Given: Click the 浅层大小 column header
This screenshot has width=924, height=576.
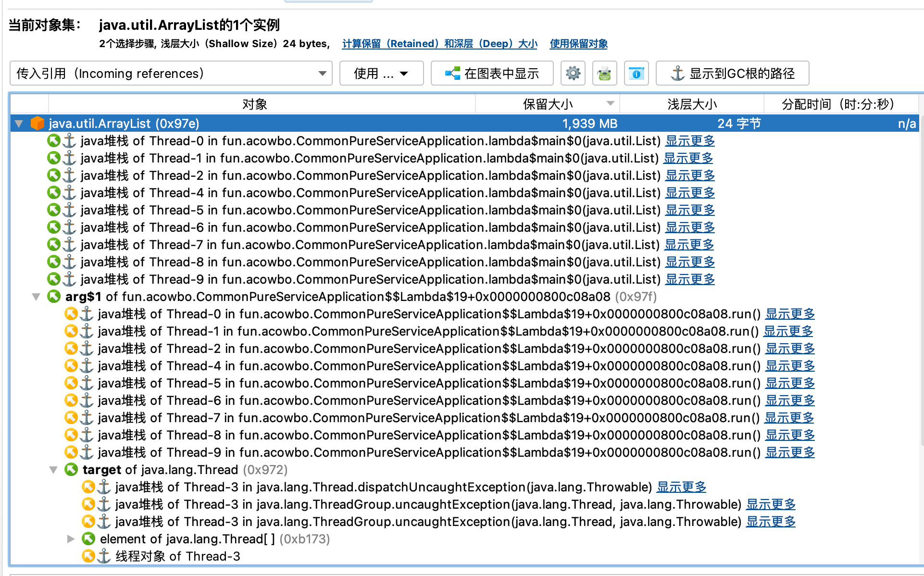Looking at the screenshot, I should click(x=691, y=104).
